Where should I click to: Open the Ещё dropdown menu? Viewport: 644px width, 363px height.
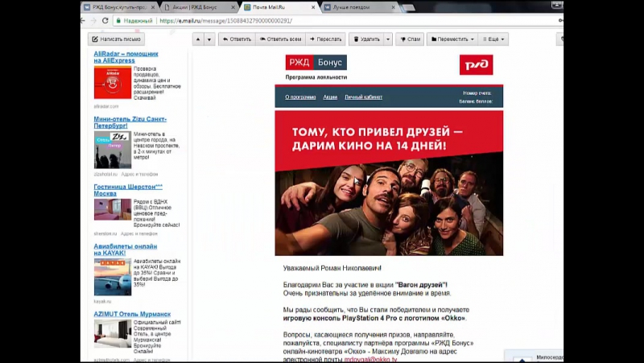point(493,39)
